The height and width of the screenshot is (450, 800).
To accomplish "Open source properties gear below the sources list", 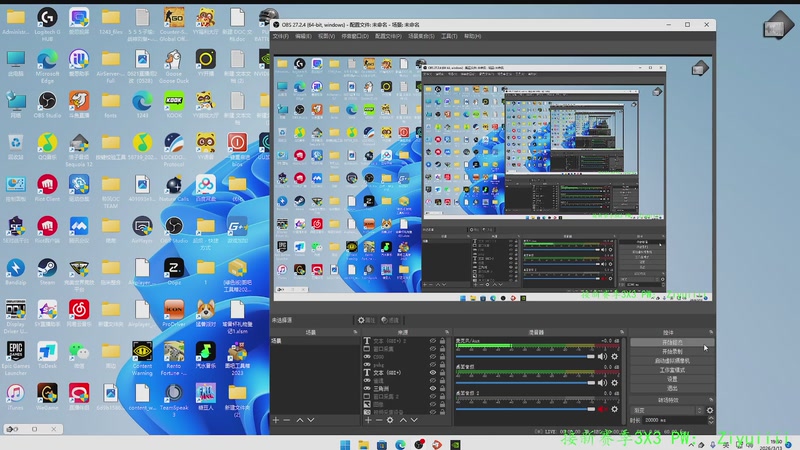I will 390,420.
